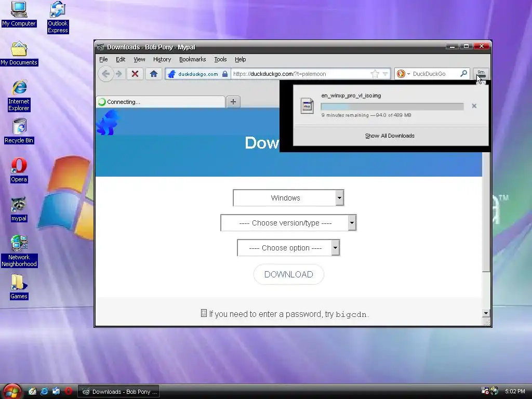
Task: Click the download progress bar
Action: click(392, 107)
